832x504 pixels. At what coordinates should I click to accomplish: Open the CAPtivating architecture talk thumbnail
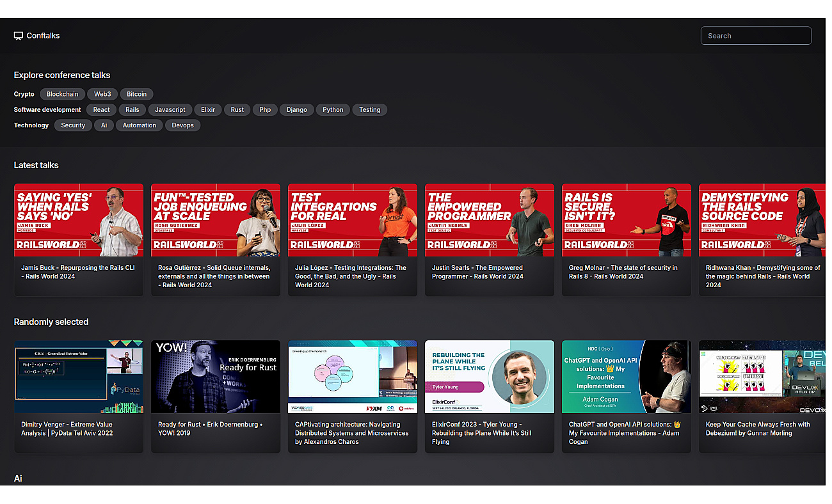click(x=353, y=377)
